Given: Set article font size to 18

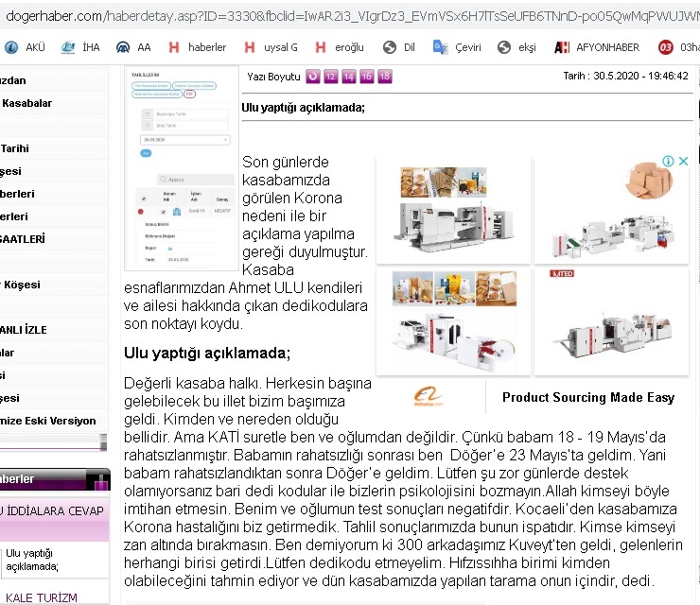Looking at the screenshot, I should click(385, 77).
